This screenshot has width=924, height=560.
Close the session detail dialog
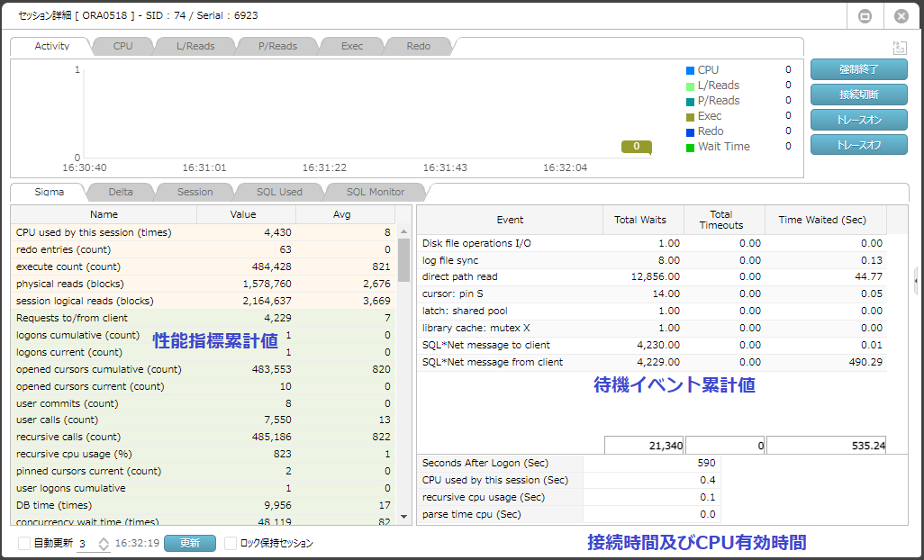[901, 16]
